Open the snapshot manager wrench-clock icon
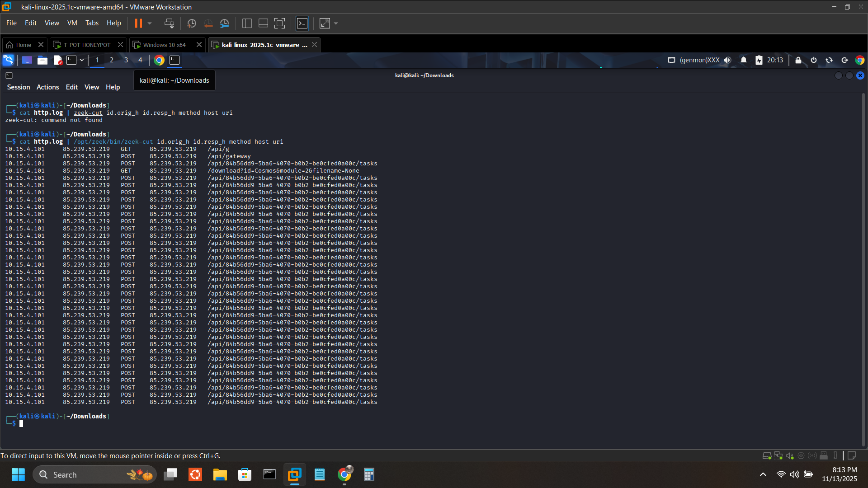Screen dimensions: 868x488 225,23
